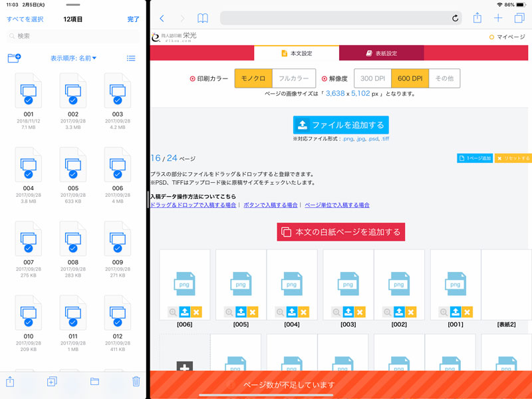
Task: Tap the trash icon in Files toolbar
Action: (136, 381)
